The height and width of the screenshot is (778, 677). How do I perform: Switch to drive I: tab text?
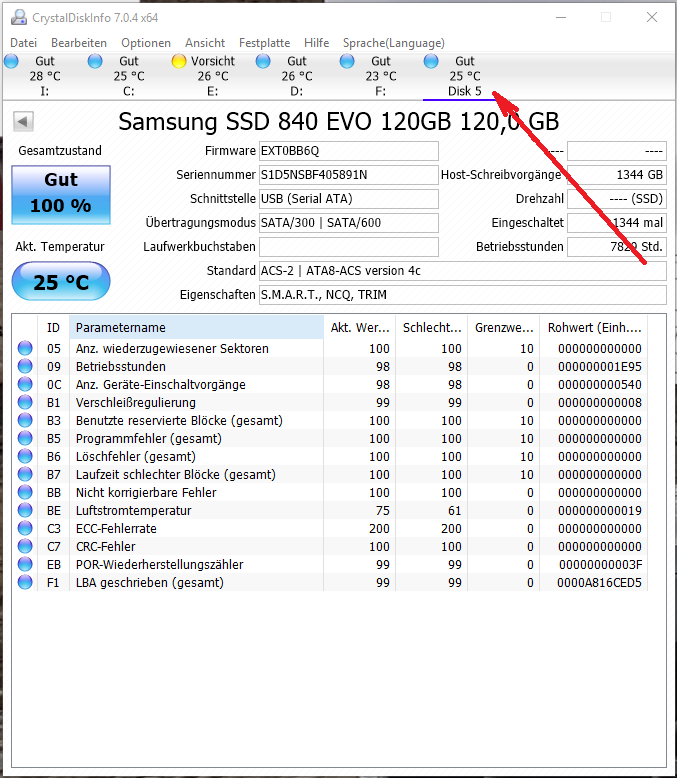[45, 76]
